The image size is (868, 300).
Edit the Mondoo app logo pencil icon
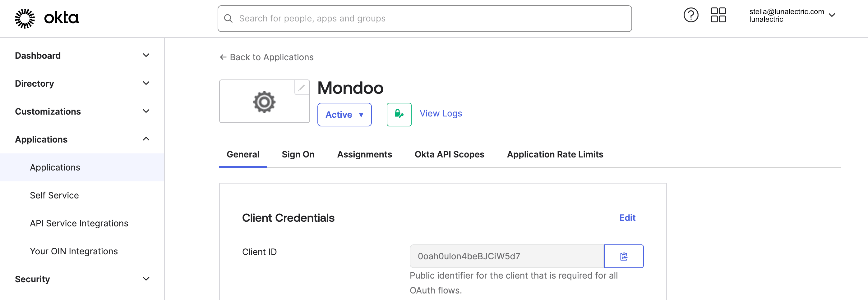coord(302,87)
